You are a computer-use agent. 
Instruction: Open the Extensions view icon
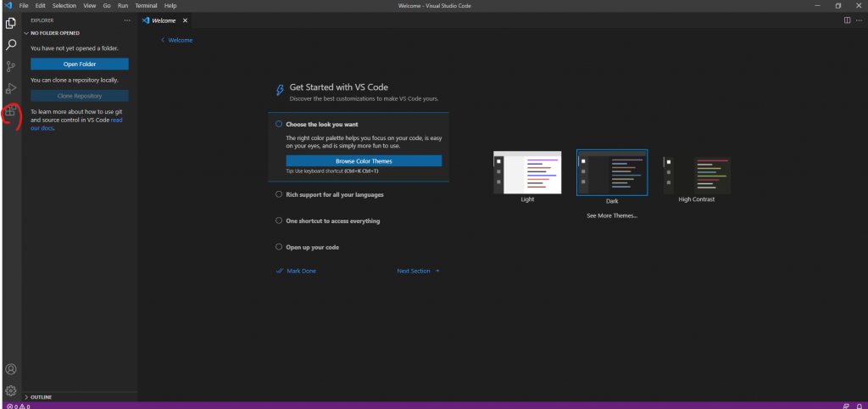(x=10, y=111)
